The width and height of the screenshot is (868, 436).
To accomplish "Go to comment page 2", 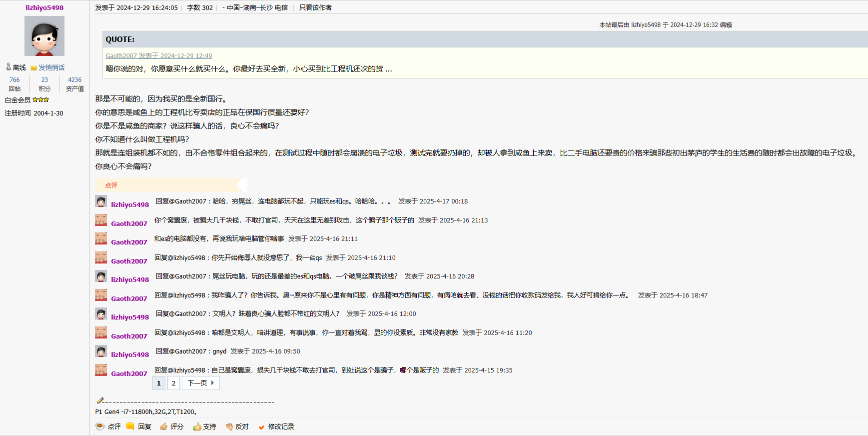I will 173,383.
